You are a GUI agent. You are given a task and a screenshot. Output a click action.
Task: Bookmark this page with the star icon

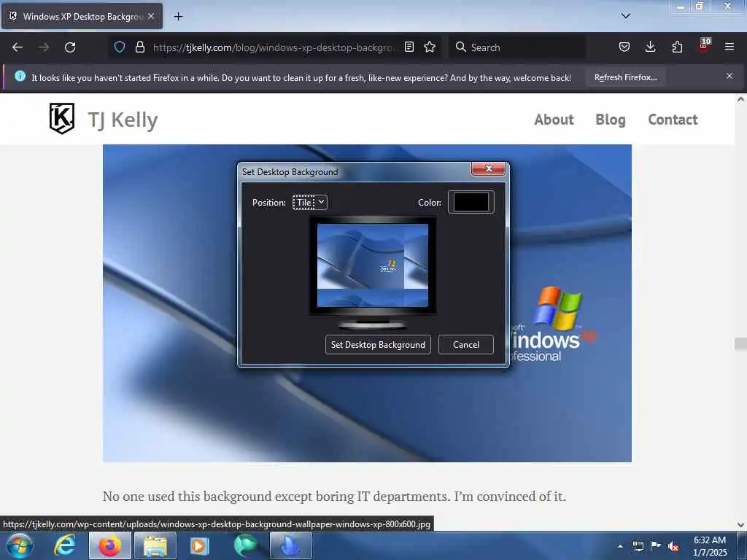pos(430,47)
